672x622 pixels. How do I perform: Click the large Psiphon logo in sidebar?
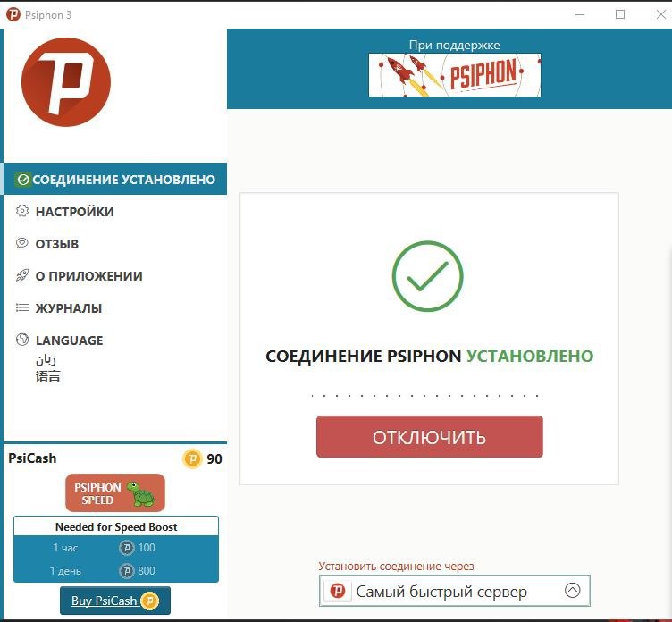click(x=66, y=82)
